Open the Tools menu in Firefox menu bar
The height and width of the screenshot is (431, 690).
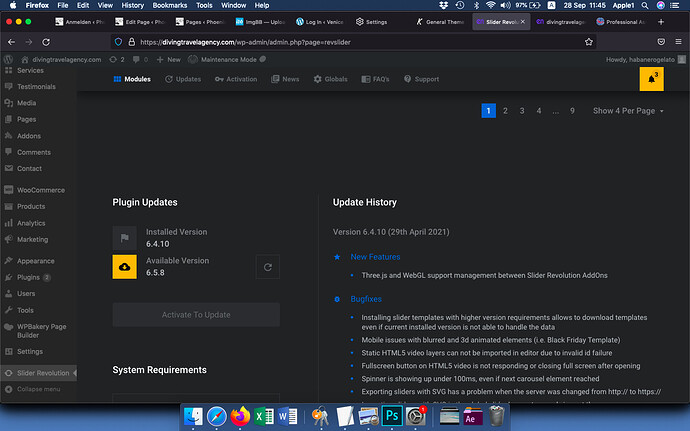tap(204, 5)
